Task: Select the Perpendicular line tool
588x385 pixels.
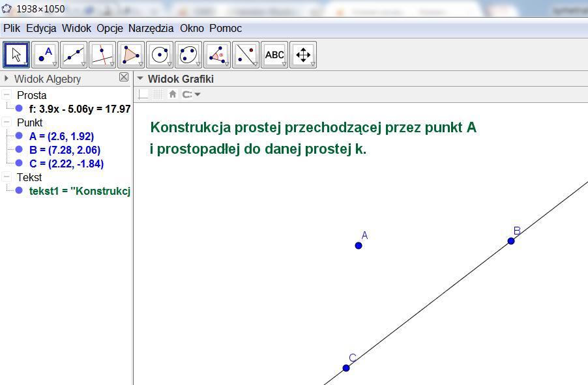Action: point(102,55)
